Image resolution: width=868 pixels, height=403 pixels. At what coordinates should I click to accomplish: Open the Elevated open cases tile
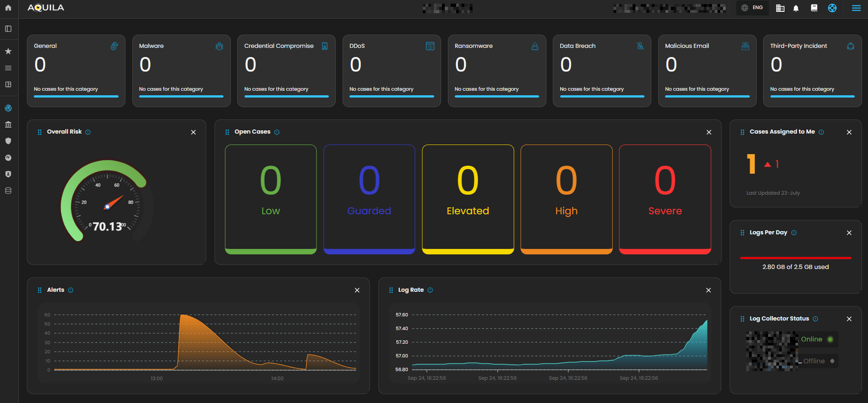pyautogui.click(x=468, y=199)
